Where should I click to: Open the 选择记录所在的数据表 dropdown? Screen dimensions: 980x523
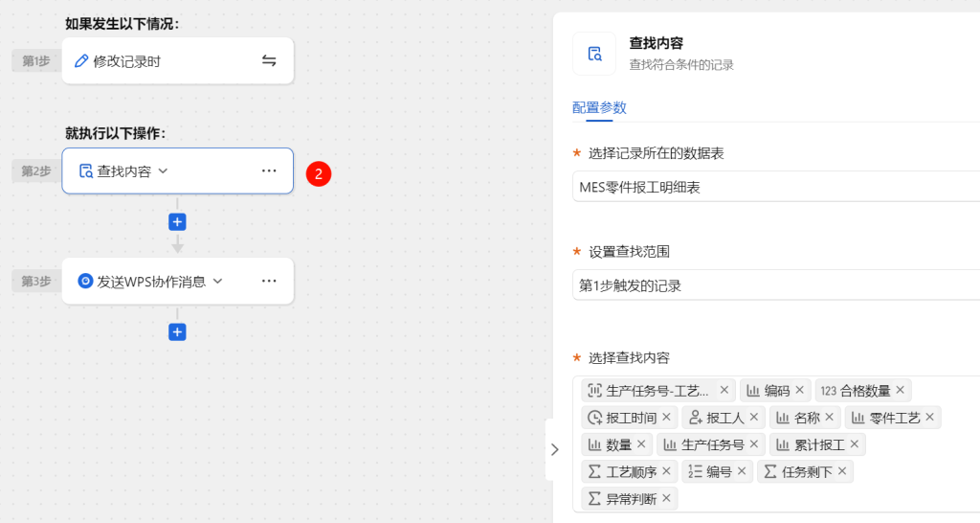click(x=776, y=187)
